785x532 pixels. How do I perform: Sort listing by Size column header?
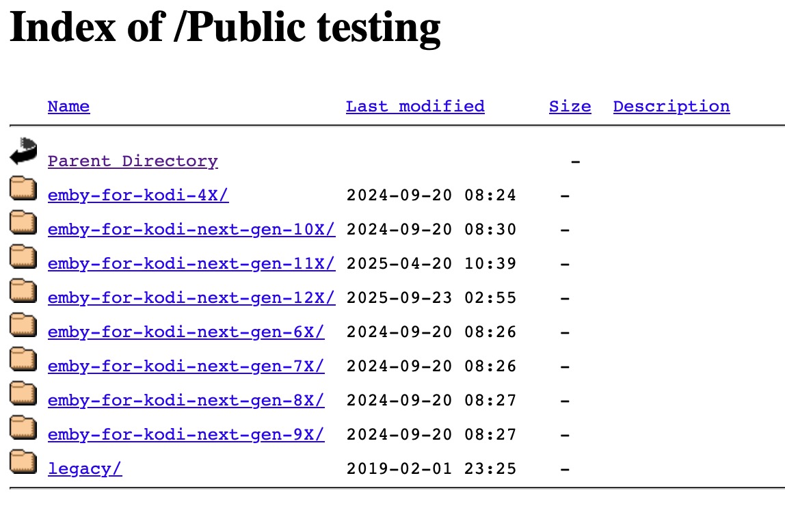click(x=570, y=107)
